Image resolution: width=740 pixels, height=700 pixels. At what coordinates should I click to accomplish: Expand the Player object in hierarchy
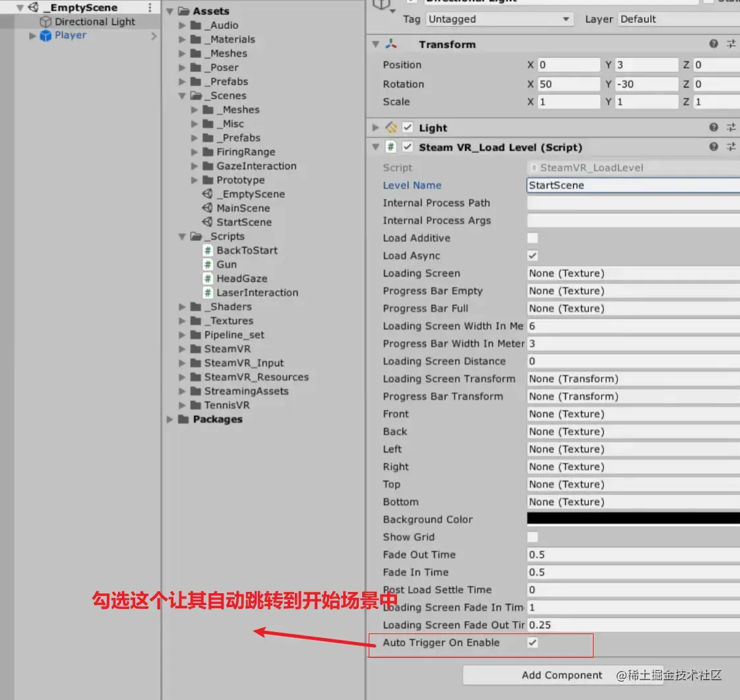click(x=32, y=36)
